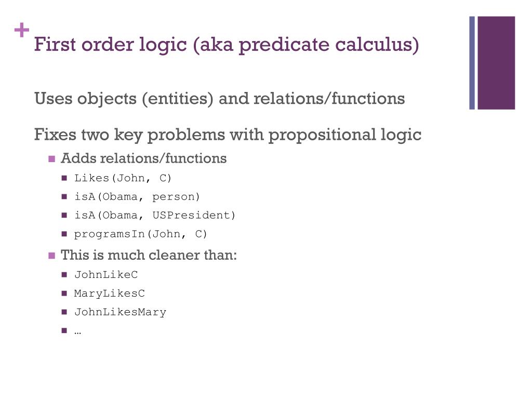The height and width of the screenshot is (399, 532).
Task: Click bullet icon beside MaryLikesC
Action: 64,293
